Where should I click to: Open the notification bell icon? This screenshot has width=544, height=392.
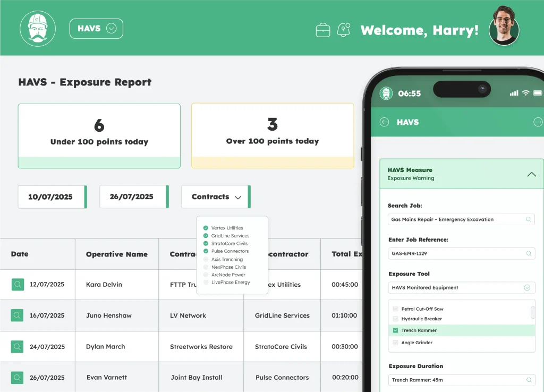tap(343, 30)
